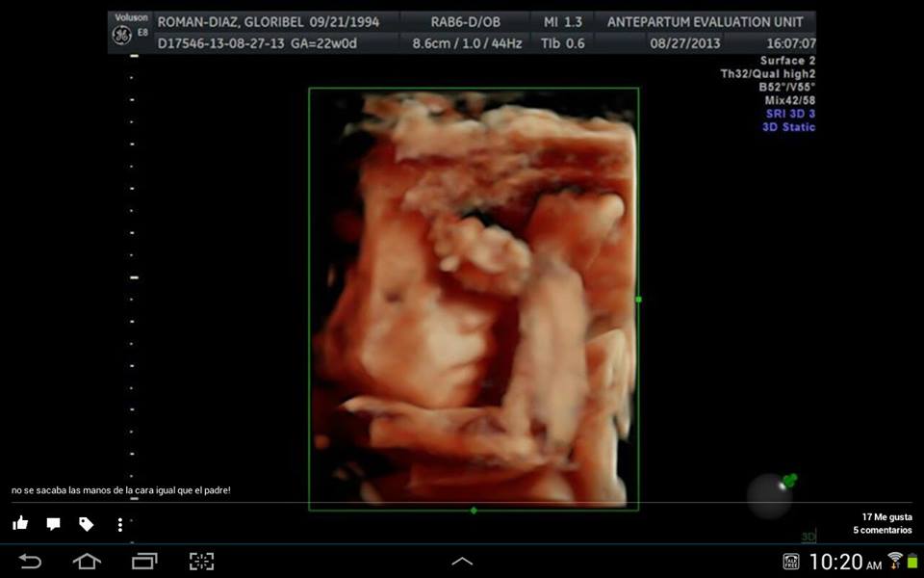Tap the ultrasound photo image
This screenshot has width=924, height=578.
pos(473,299)
